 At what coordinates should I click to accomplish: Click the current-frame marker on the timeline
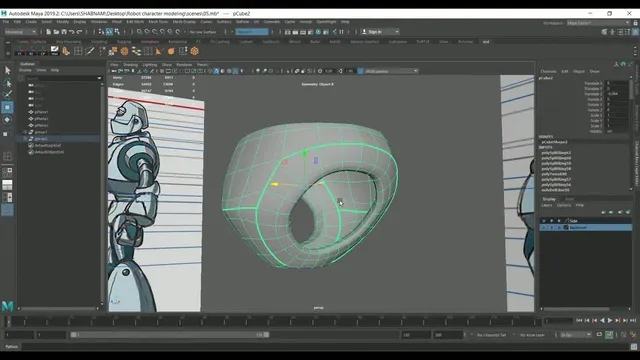(8, 321)
